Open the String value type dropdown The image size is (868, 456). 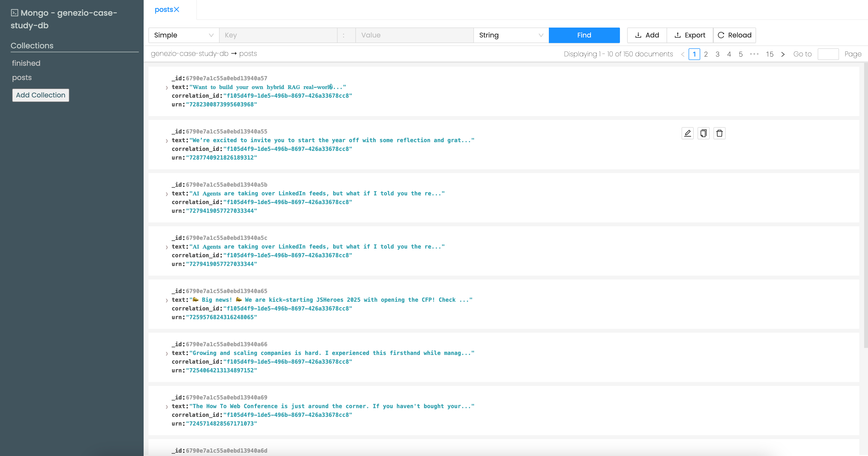[511, 35]
